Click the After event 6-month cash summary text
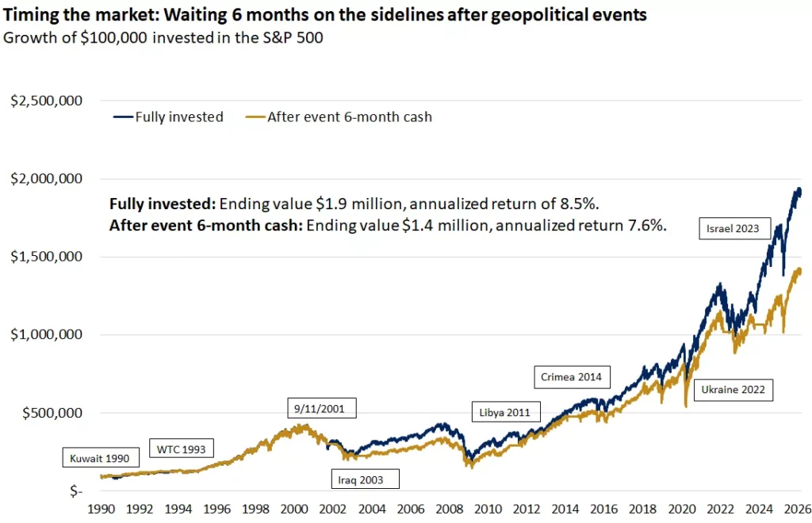This screenshot has height=523, width=812. 388,226
